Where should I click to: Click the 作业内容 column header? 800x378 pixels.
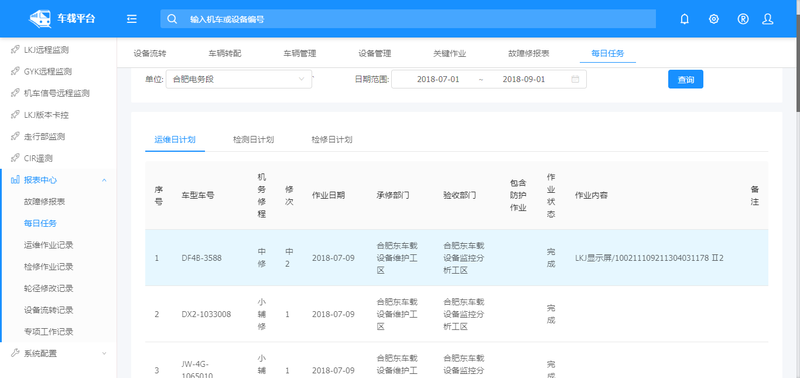click(x=591, y=195)
